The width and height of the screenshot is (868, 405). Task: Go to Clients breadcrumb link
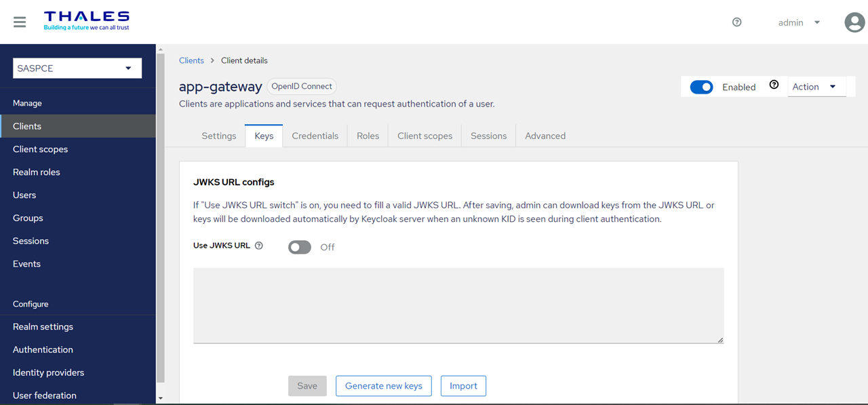pyautogui.click(x=191, y=60)
